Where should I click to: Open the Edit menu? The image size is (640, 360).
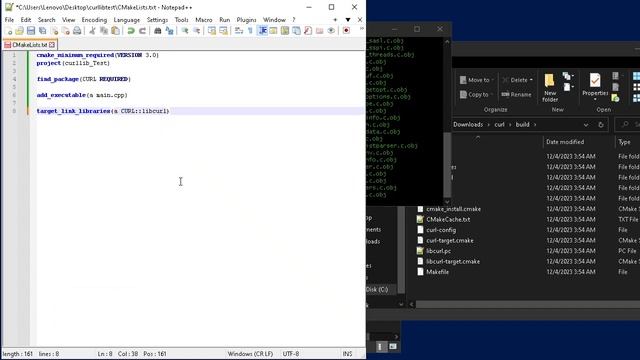click(26, 20)
